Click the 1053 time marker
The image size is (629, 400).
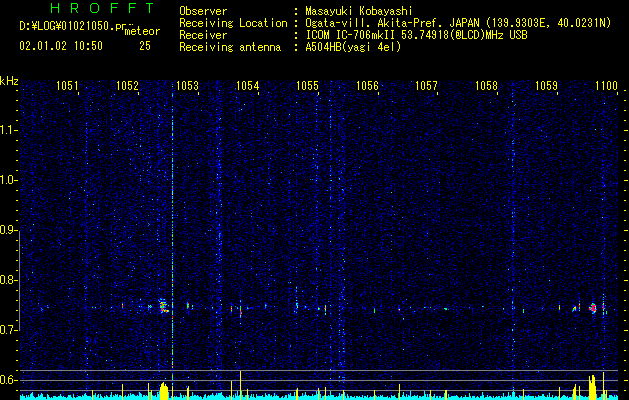point(187,85)
